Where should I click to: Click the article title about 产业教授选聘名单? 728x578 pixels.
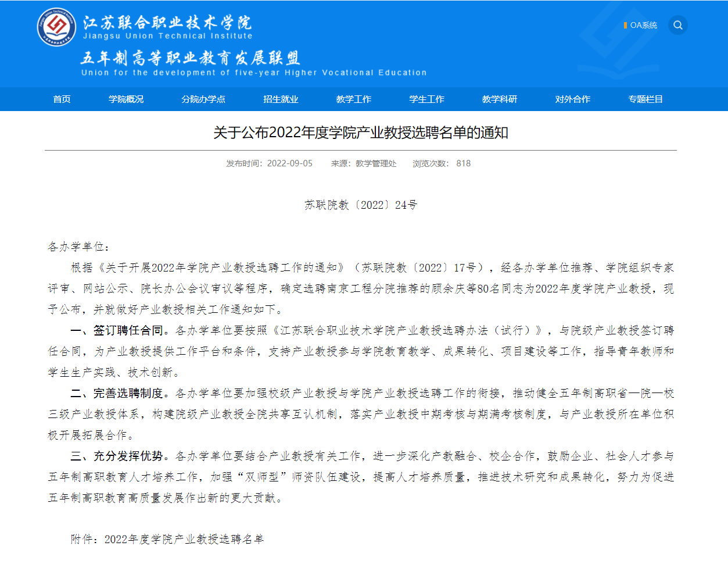[x=360, y=133]
